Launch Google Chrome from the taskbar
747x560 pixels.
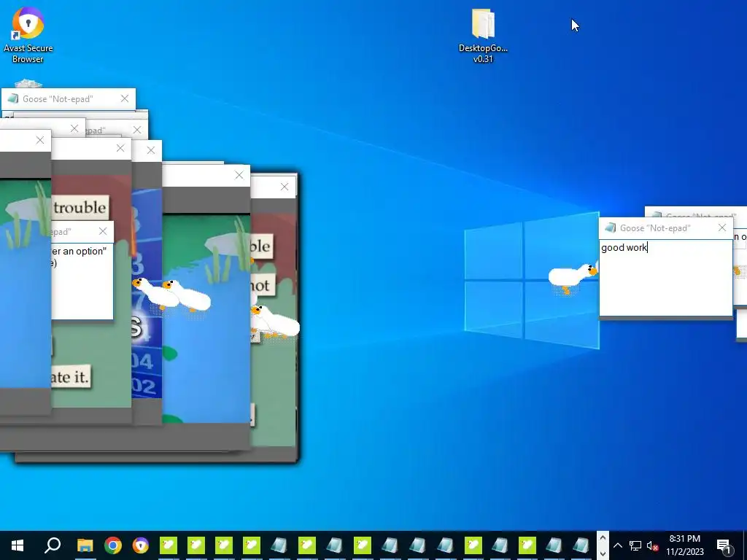[x=113, y=545]
